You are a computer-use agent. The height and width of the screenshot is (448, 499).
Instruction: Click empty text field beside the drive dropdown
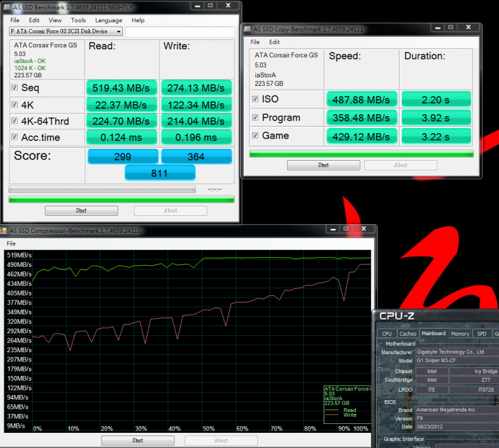pyautogui.click(x=180, y=31)
